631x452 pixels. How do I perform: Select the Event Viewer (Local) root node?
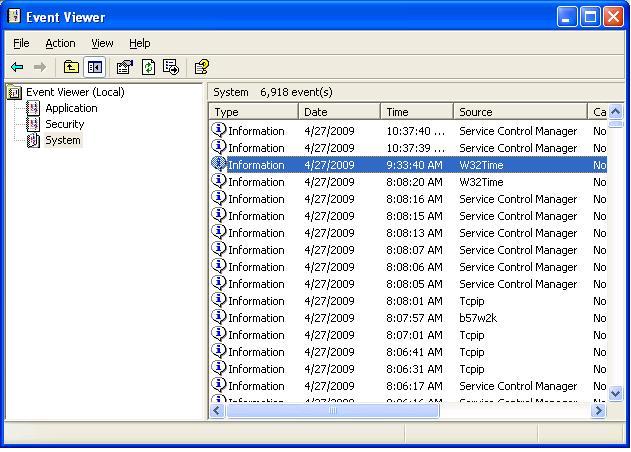tap(75, 92)
